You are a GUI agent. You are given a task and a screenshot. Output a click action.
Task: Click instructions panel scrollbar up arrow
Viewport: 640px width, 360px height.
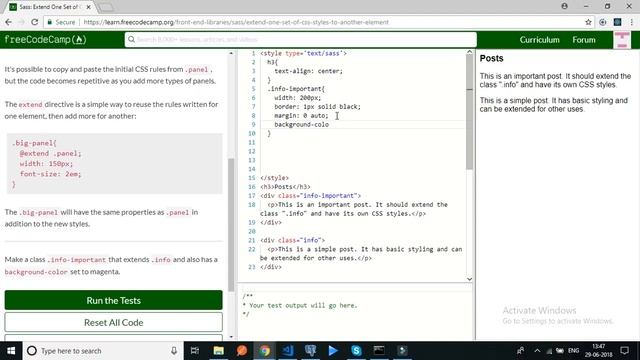click(x=231, y=53)
